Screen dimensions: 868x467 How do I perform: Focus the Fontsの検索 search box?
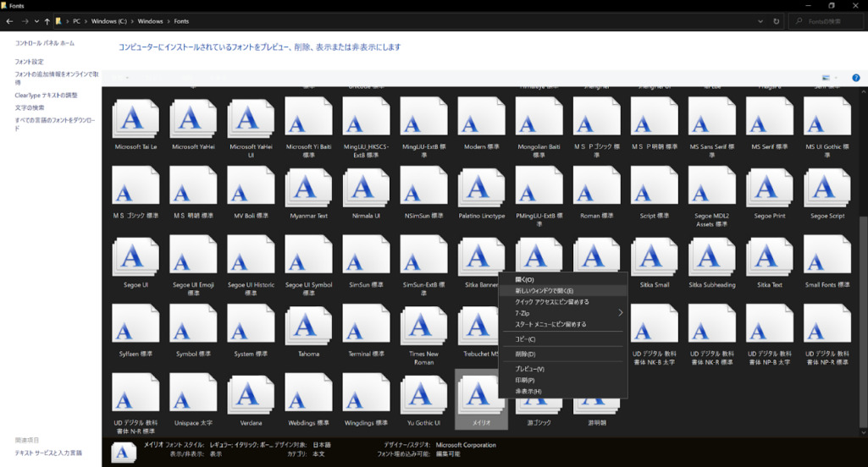tap(826, 21)
